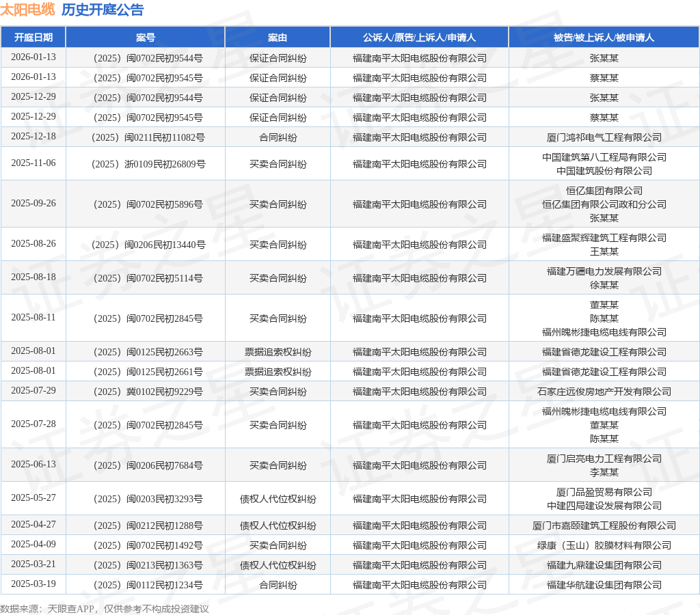This screenshot has height=615, width=700.
Task: Click date cell 2025-04-27
Action: [x=33, y=524]
